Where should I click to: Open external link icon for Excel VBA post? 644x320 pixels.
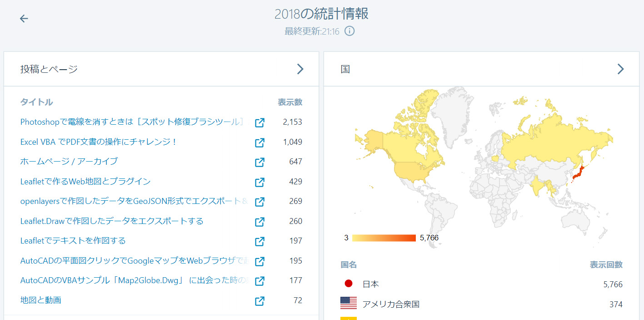click(260, 142)
